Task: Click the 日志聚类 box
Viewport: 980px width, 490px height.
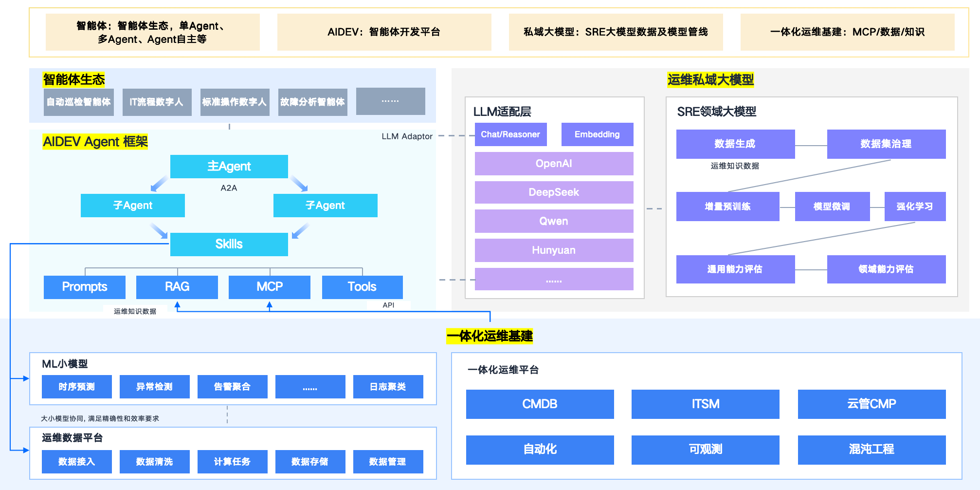Action: pos(388,387)
